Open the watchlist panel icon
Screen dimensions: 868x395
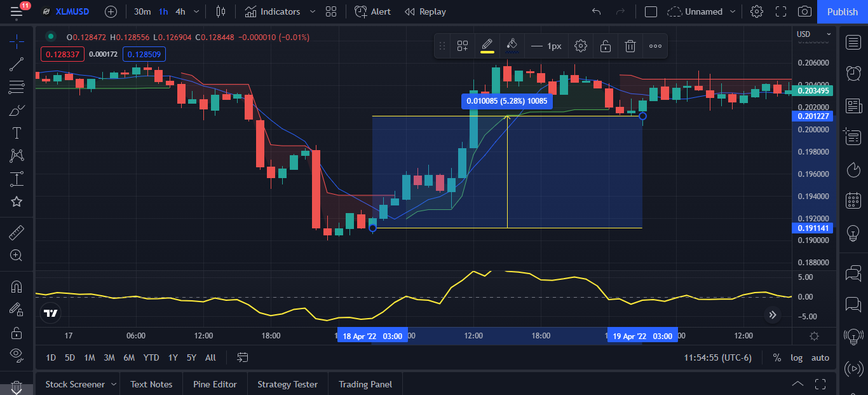point(853,42)
